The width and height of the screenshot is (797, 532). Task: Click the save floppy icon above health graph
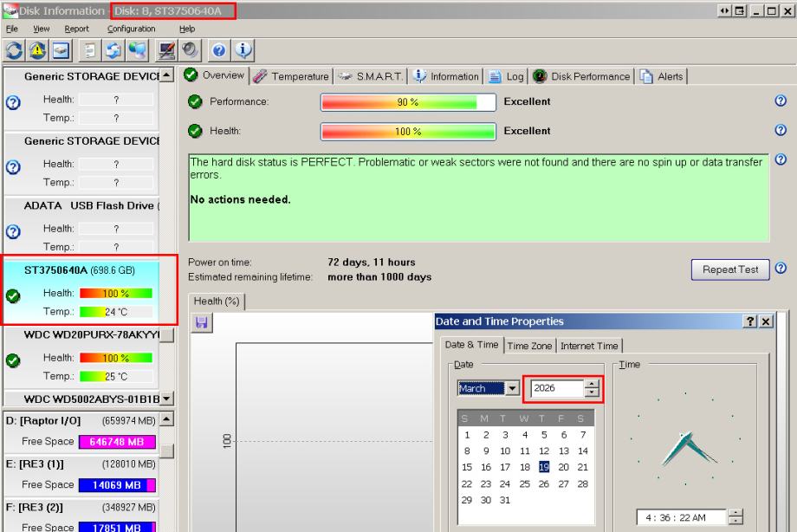[201, 322]
